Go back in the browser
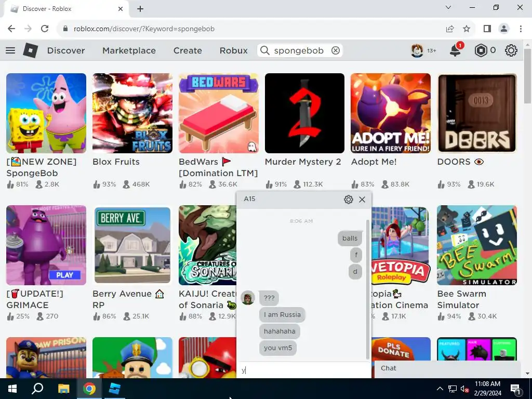This screenshot has height=399, width=532. coord(11,29)
